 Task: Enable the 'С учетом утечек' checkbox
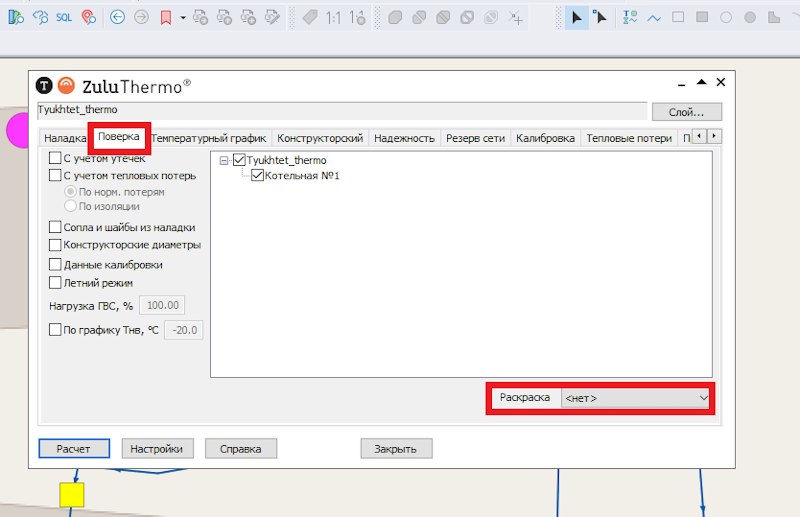(x=56, y=158)
